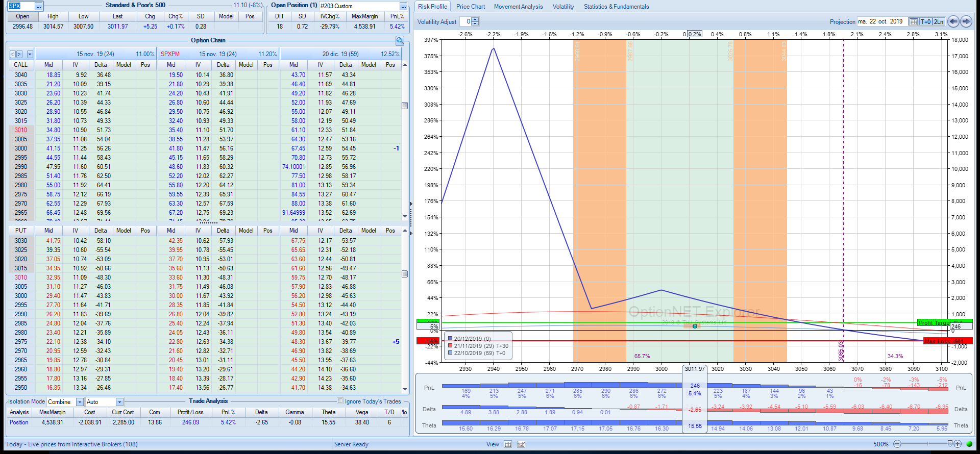Switch to table view icon in status bar

click(508, 444)
